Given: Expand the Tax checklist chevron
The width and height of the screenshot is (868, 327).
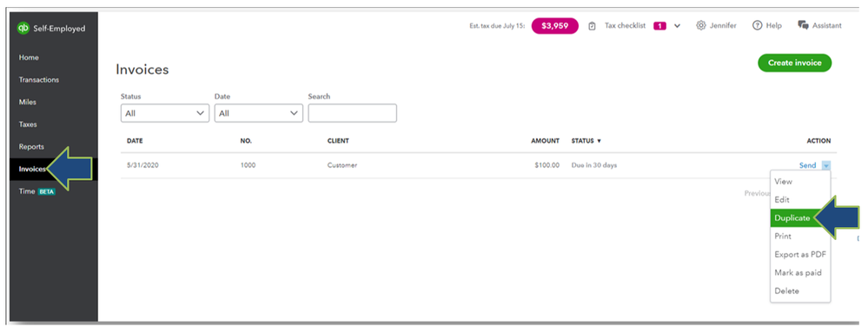Looking at the screenshot, I should [x=677, y=26].
